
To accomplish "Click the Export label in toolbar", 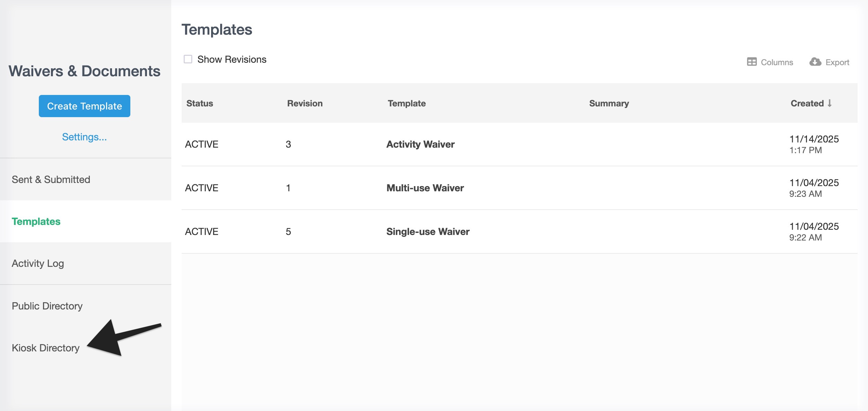I will point(837,62).
